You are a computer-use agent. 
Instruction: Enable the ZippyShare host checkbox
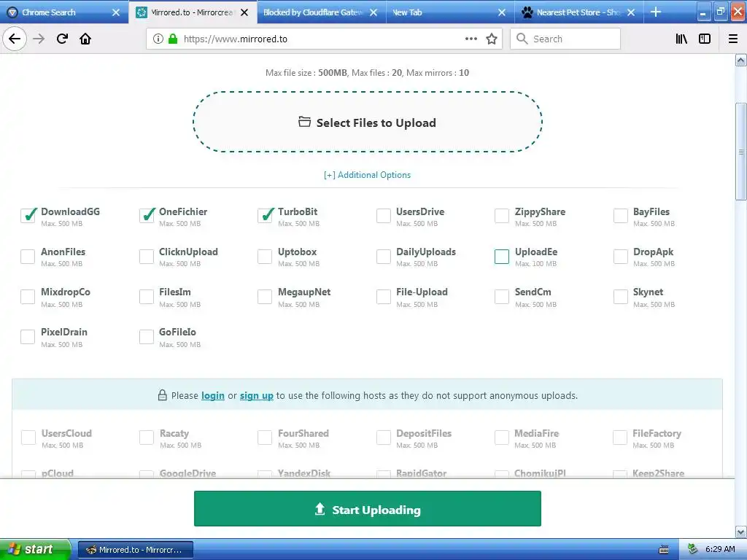coord(502,216)
